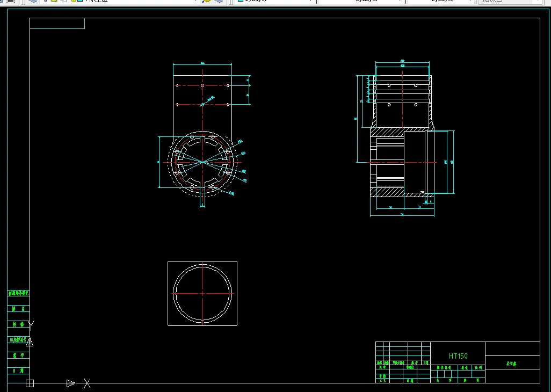Pick the splined hub circle in front view

click(203, 162)
